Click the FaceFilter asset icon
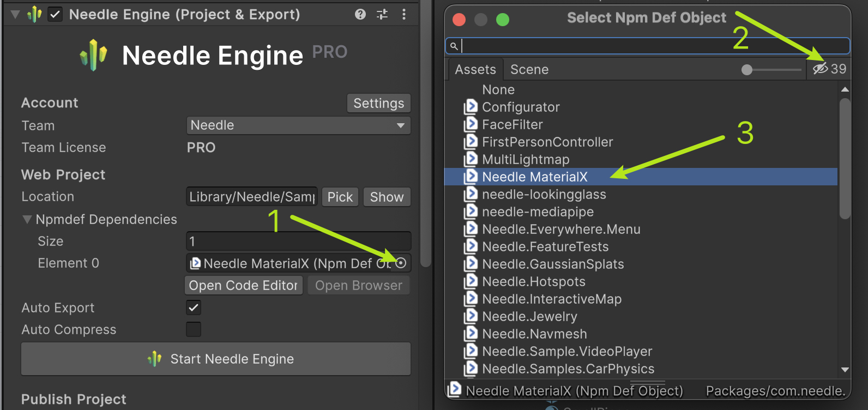 coord(471,124)
